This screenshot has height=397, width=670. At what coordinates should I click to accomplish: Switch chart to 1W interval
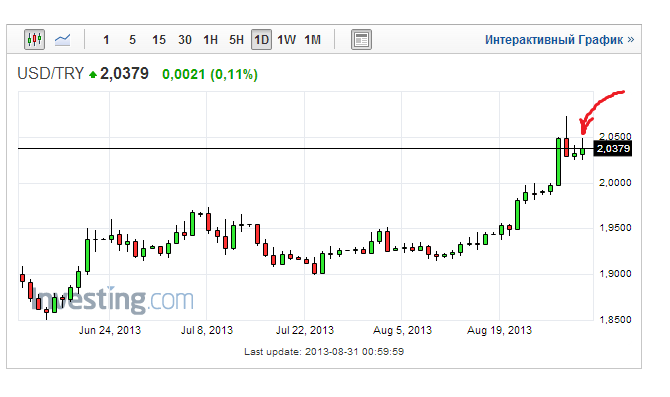click(x=286, y=40)
